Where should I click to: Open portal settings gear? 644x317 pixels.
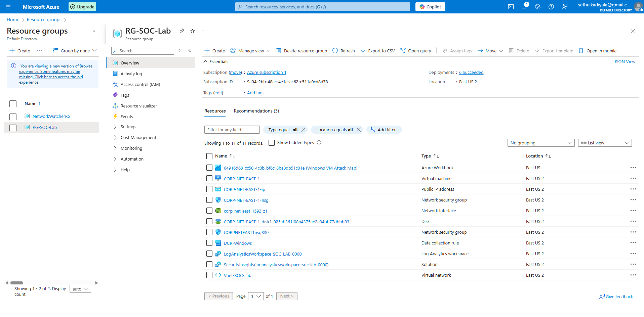pyautogui.click(x=538, y=7)
